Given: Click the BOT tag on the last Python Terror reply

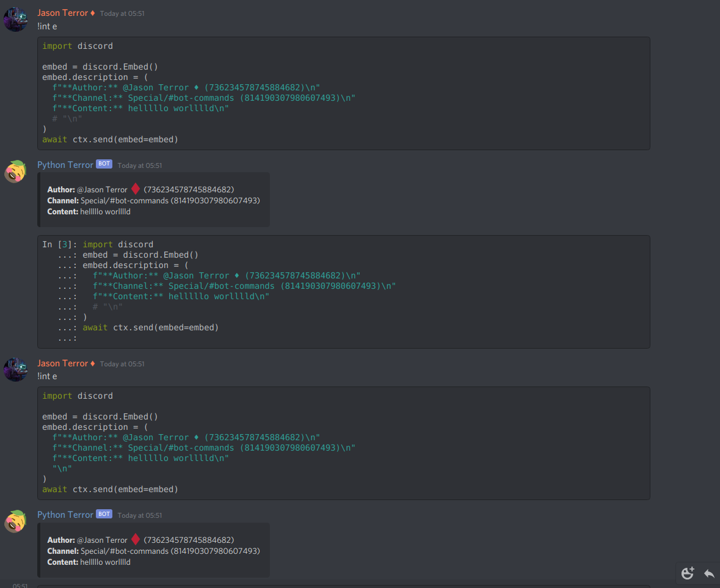Looking at the screenshot, I should coord(104,514).
